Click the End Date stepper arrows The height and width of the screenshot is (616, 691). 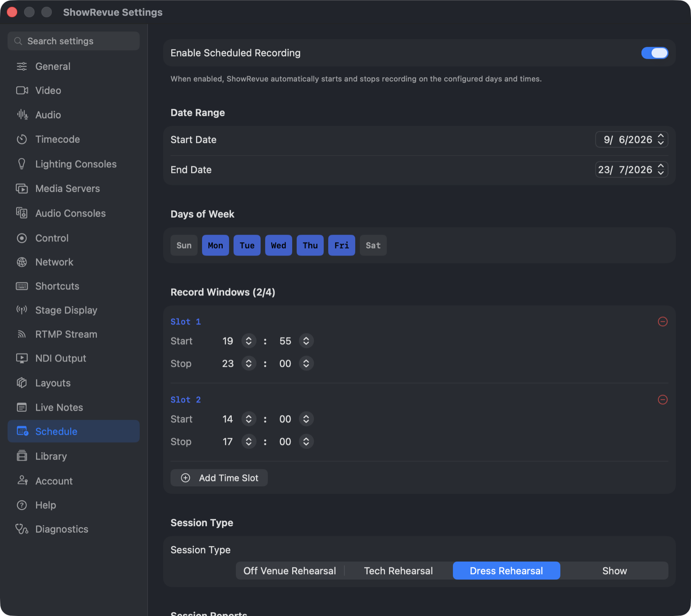tap(661, 169)
